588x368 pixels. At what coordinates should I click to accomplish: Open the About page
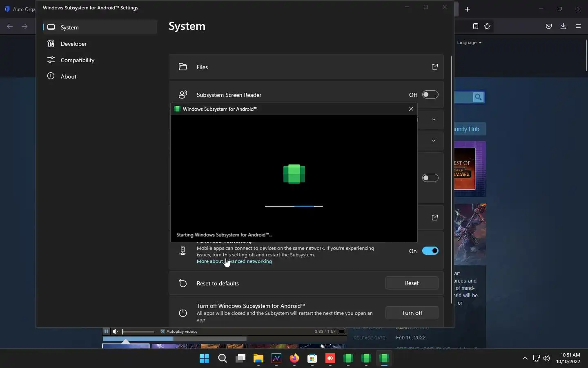100,76
